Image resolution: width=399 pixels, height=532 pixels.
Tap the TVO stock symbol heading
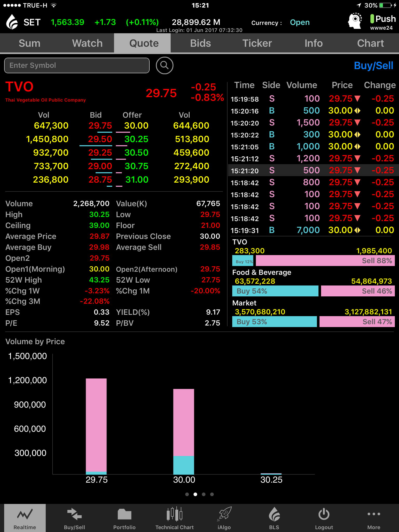point(19,87)
